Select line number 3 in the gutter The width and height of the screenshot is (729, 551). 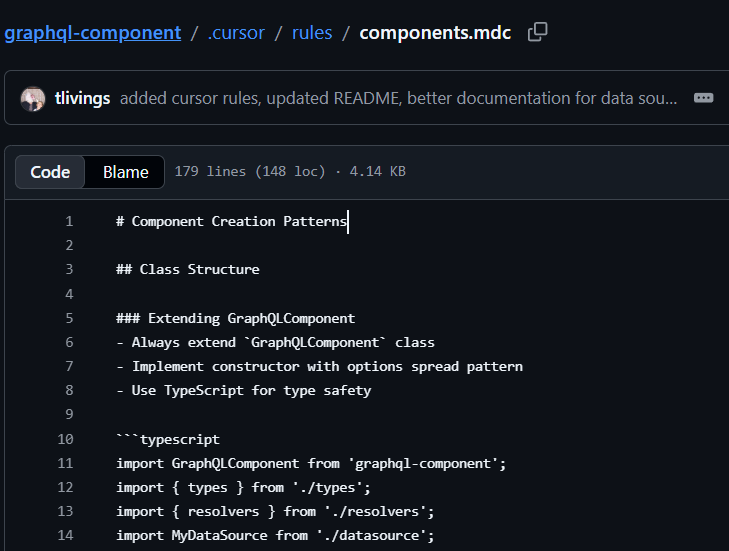(69, 269)
